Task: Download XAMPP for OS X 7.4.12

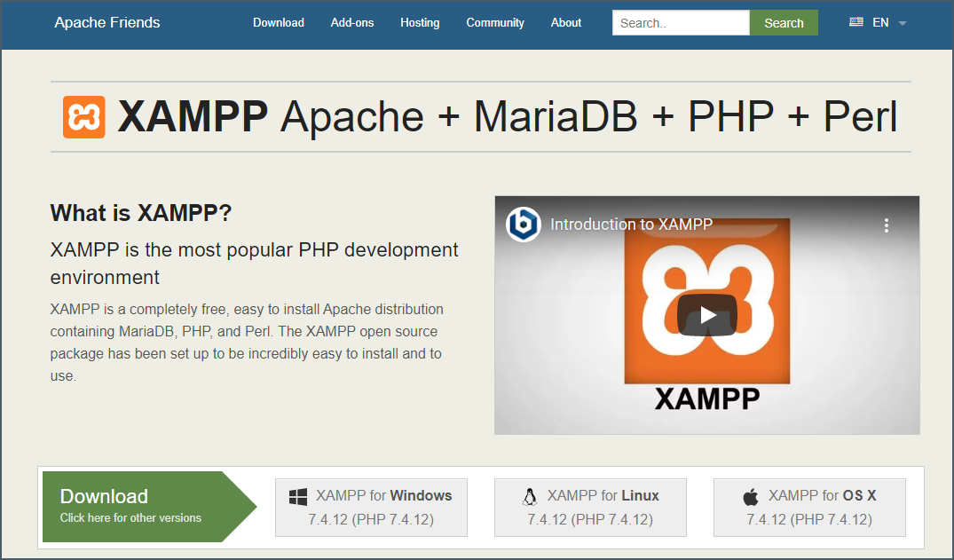Action: tap(809, 507)
